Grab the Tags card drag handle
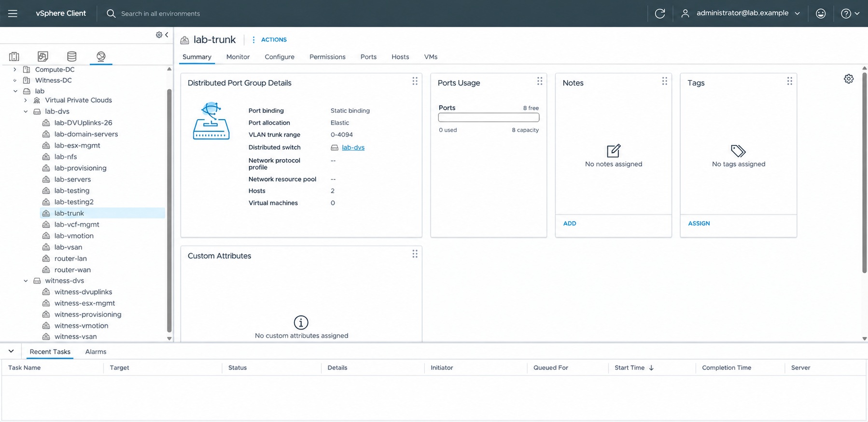Screen dimensions: 868x422 pos(790,81)
